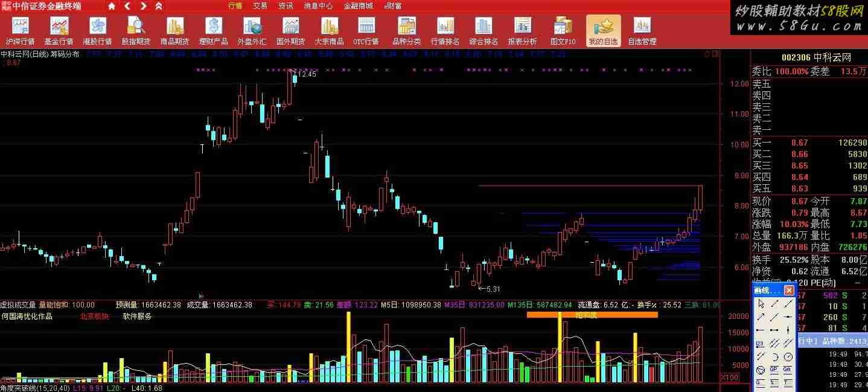Select 我的自选 watchlist icon
This screenshot has width=868, height=392.
603,31
